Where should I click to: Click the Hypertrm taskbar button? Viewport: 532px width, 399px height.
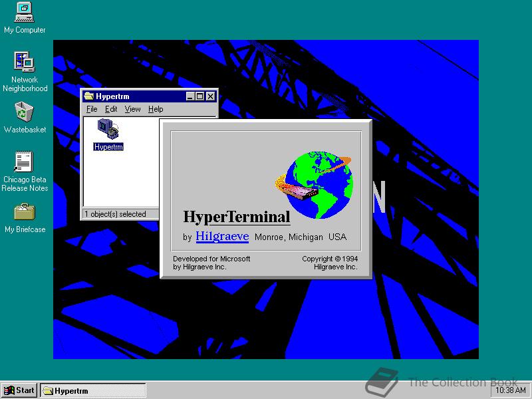(93, 391)
